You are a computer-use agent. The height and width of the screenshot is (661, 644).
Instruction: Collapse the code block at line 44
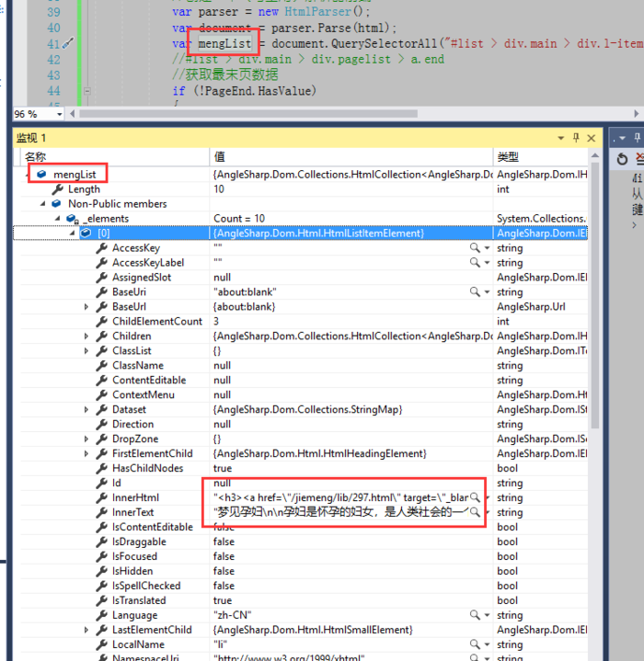[86, 91]
